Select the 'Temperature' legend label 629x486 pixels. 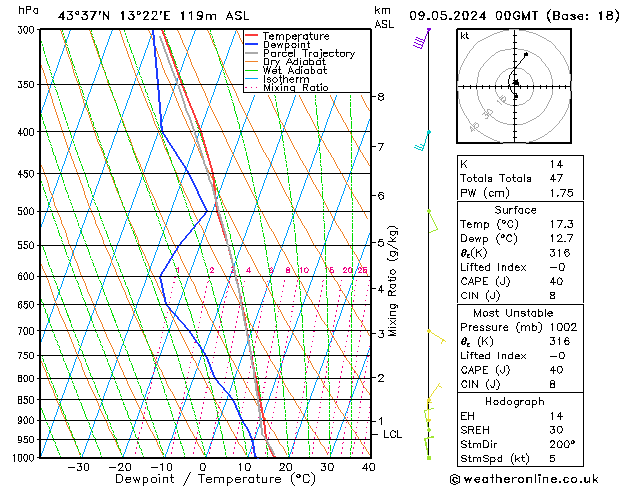(296, 36)
